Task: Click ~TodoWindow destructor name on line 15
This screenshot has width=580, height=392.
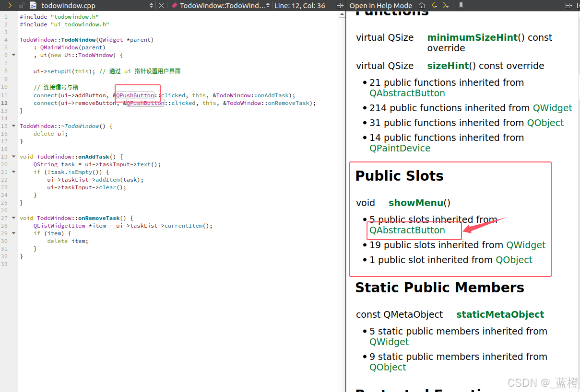Action: coord(80,126)
